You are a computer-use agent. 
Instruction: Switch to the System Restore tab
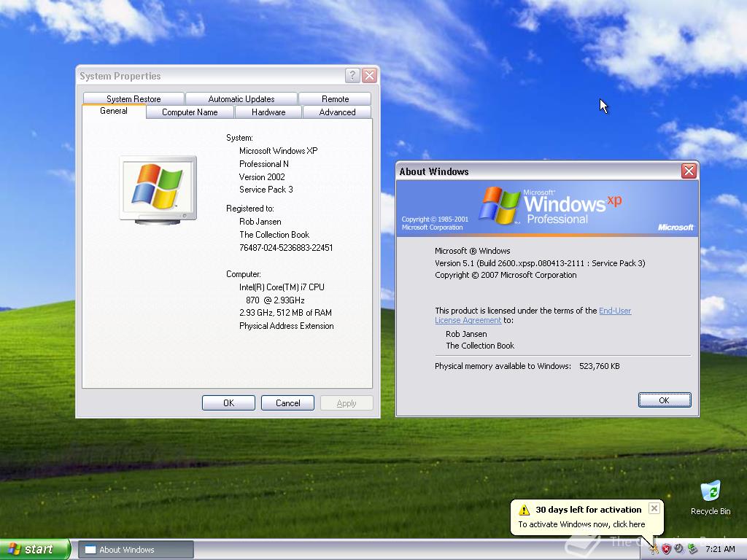click(133, 99)
